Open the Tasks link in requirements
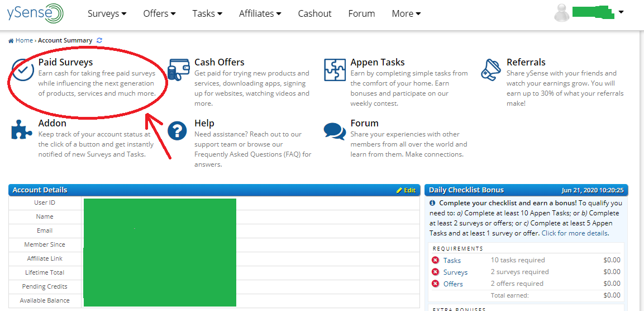 452,261
